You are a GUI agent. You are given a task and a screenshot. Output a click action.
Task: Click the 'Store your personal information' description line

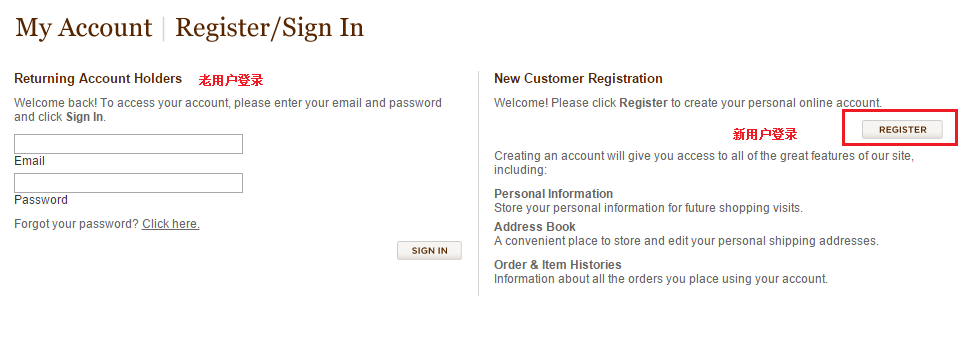point(648,208)
